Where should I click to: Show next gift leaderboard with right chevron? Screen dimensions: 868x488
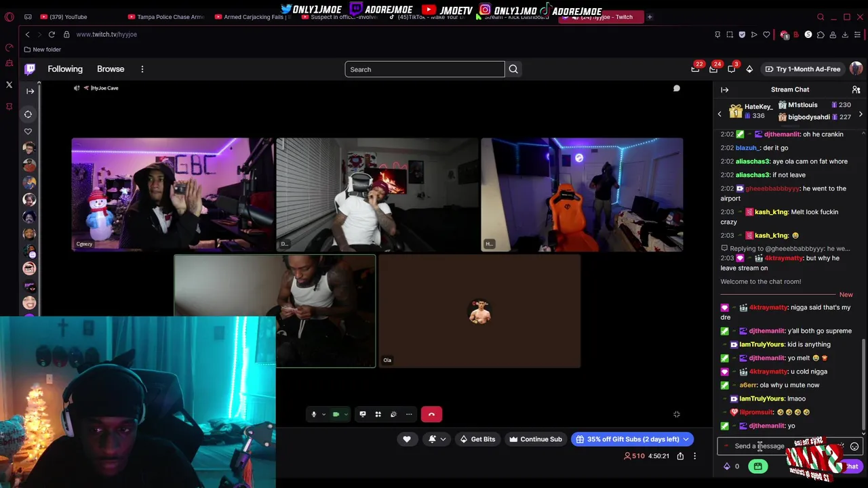(x=861, y=114)
